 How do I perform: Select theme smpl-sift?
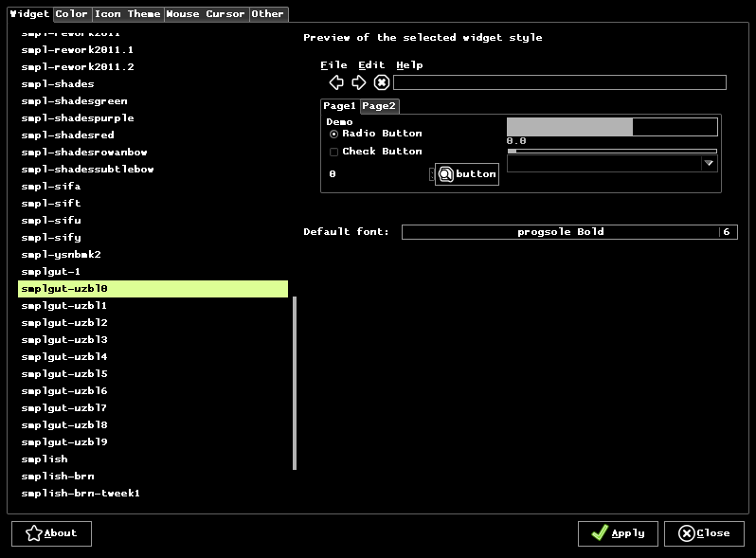coord(153,204)
